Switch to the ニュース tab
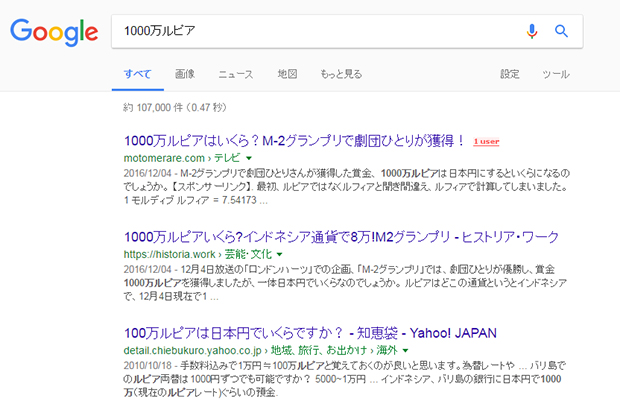620x413 pixels. pos(236,74)
